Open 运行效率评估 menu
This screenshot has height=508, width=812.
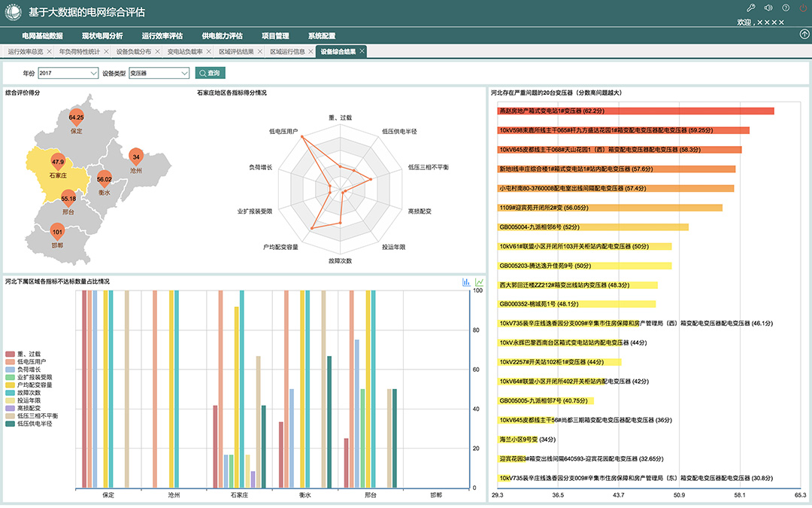coord(162,35)
